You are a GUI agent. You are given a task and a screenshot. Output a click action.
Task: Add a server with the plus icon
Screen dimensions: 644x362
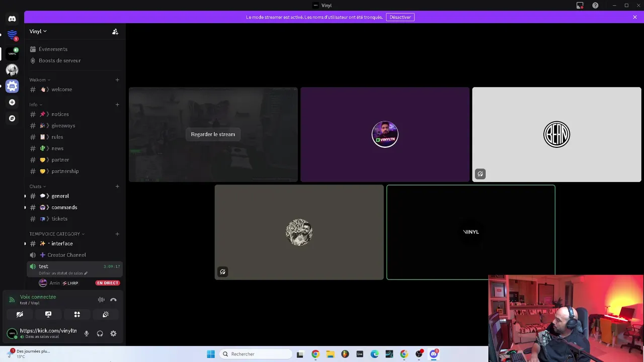pyautogui.click(x=12, y=102)
